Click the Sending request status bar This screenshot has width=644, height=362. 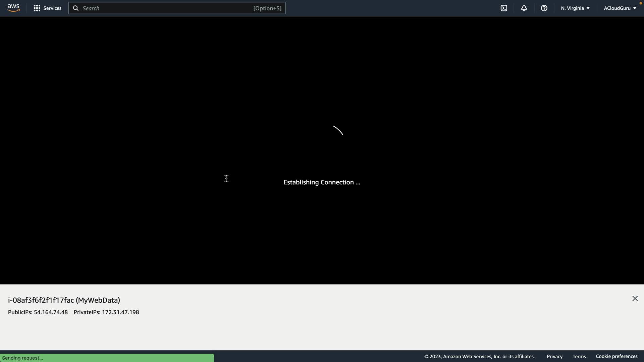pyautogui.click(x=107, y=358)
